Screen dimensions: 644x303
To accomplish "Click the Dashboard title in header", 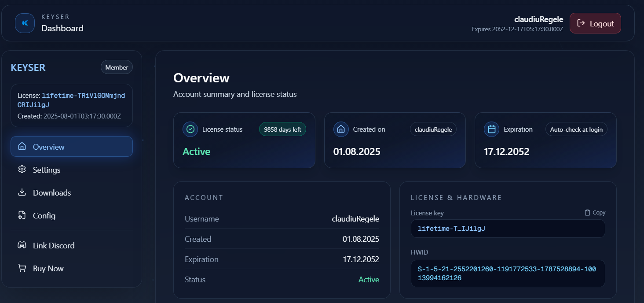I will tap(62, 28).
